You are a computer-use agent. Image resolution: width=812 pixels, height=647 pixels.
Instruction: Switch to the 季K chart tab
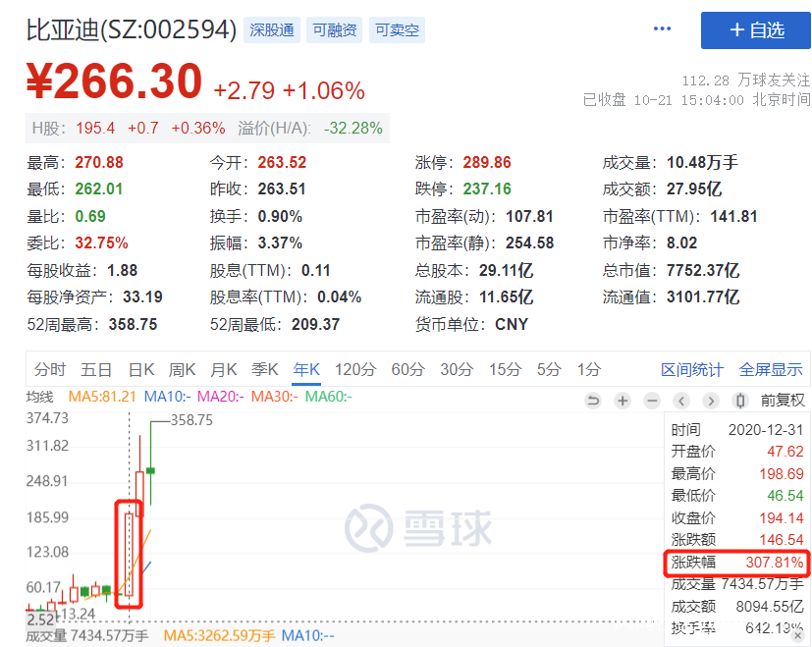[x=265, y=369]
